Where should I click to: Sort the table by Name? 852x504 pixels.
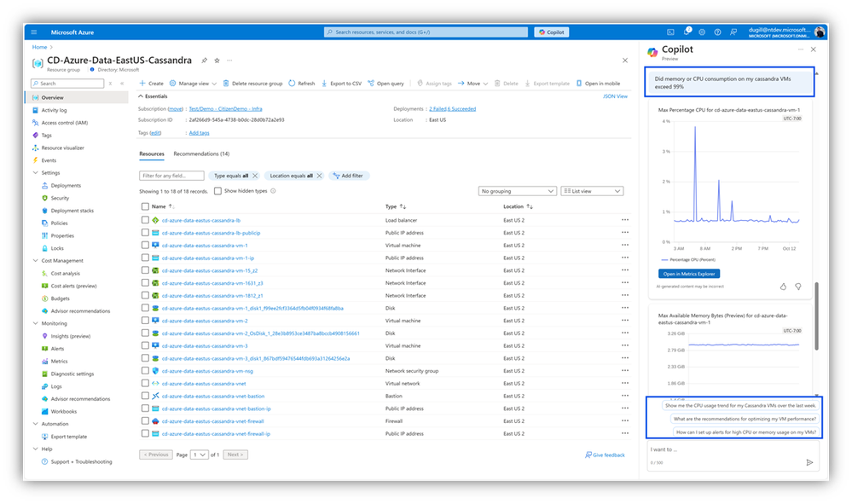click(x=162, y=206)
